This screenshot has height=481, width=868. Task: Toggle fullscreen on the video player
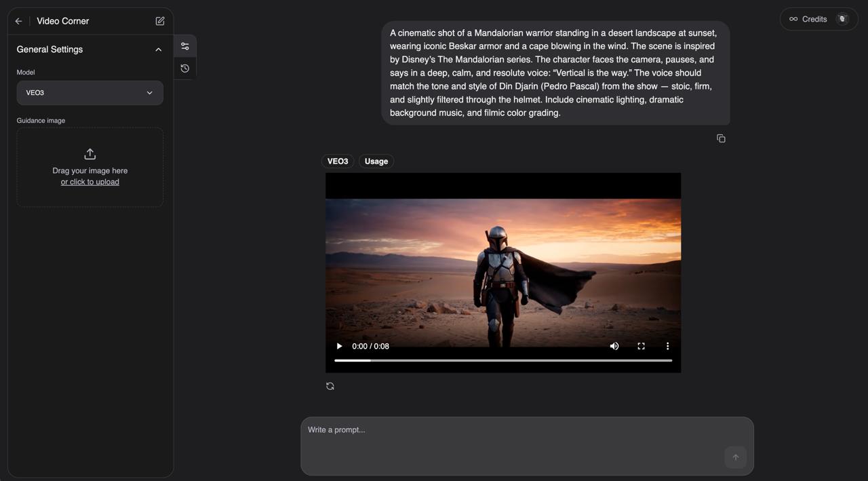(641, 346)
